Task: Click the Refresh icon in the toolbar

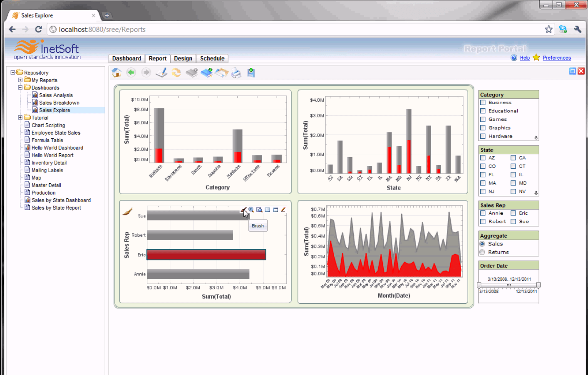Action: (176, 72)
